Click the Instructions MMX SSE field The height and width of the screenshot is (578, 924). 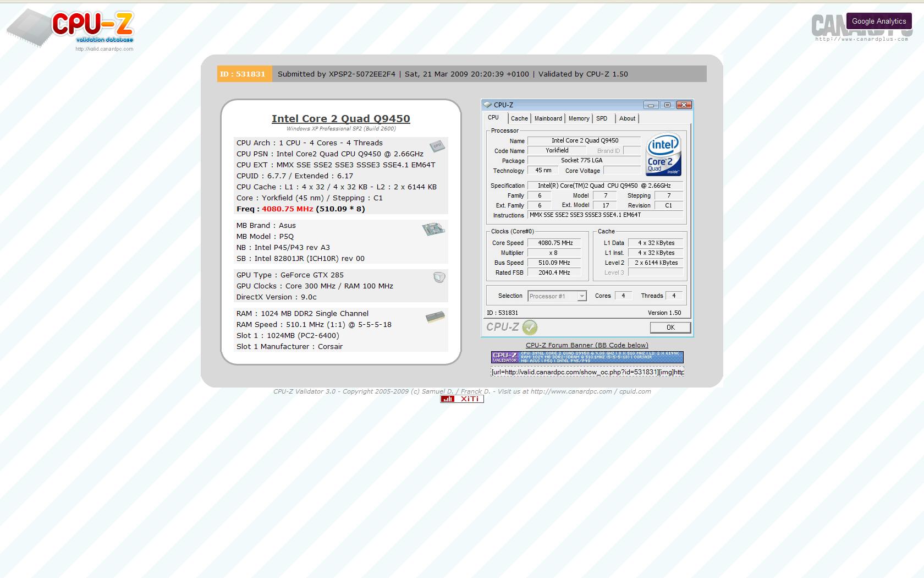(606, 215)
